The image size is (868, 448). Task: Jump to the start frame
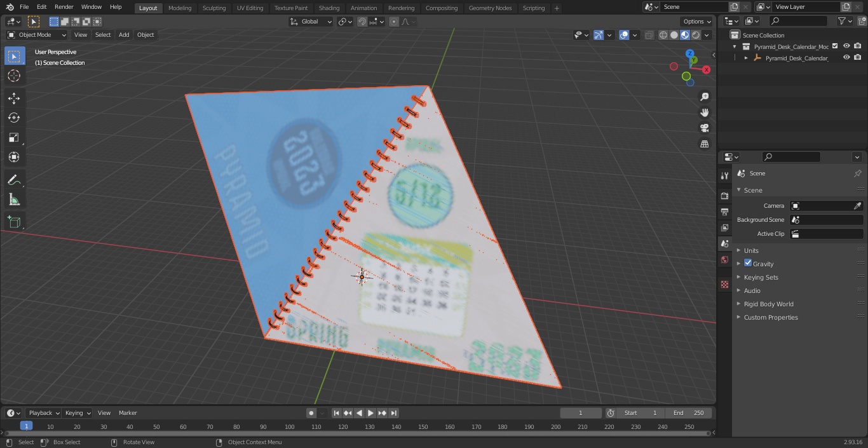[337, 413]
